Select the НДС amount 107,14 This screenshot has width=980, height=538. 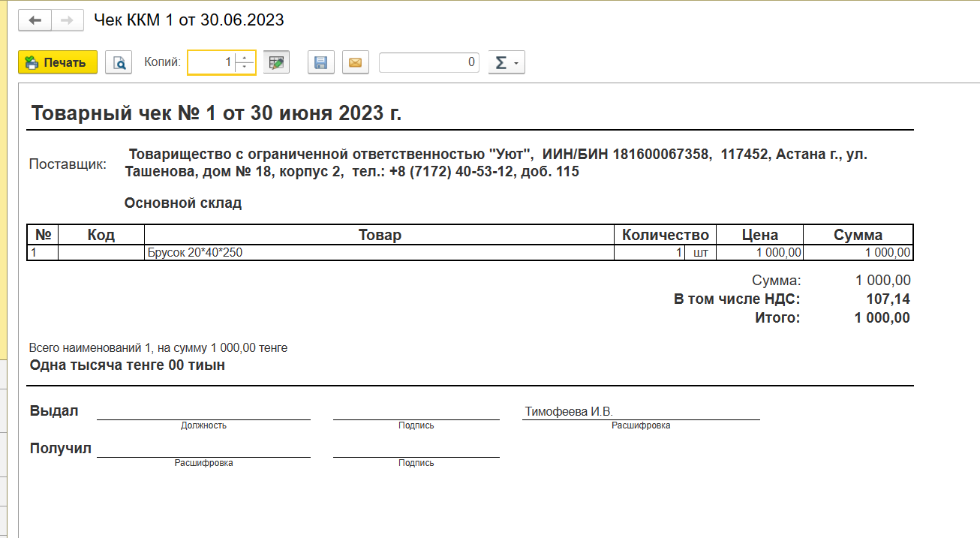[888, 299]
